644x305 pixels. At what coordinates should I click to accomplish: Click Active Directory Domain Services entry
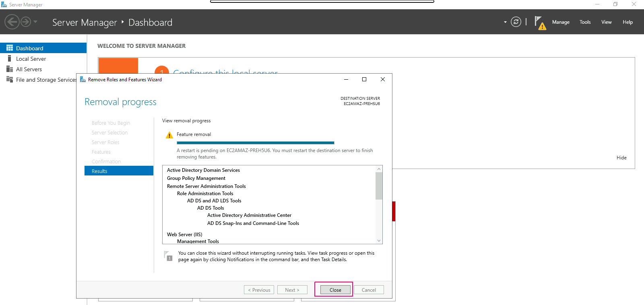click(203, 170)
